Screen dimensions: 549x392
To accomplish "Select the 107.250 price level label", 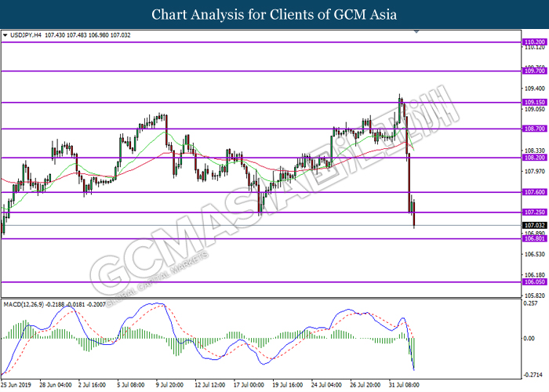I will (535, 212).
